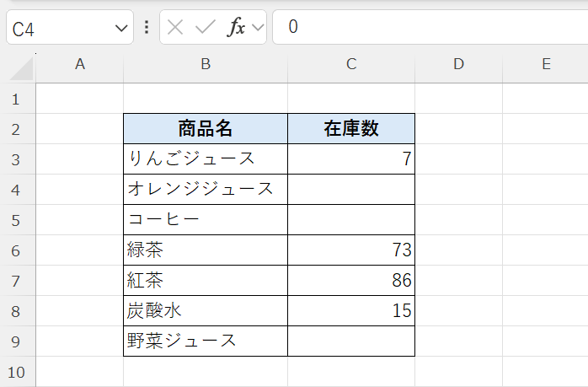Select the empty stock cell for コーヒー
588x387 pixels.
(x=351, y=219)
